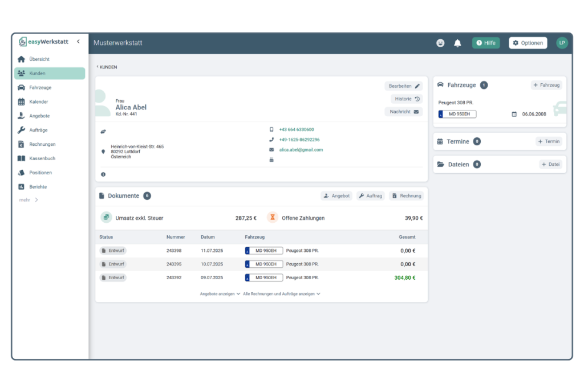Screen dimensions: 584x392
Task: Click the Kassenbuch book icon in sidebar
Action: [21, 158]
